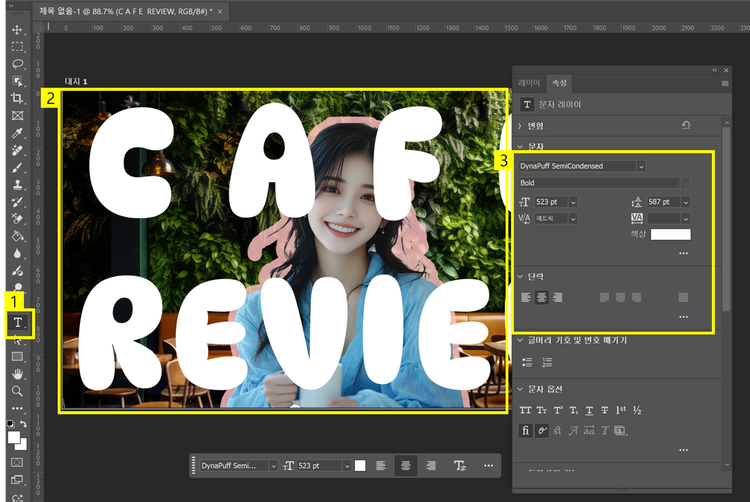Click the ellipsis under the character color setting
The height and width of the screenshot is (502, 750).
click(683, 253)
